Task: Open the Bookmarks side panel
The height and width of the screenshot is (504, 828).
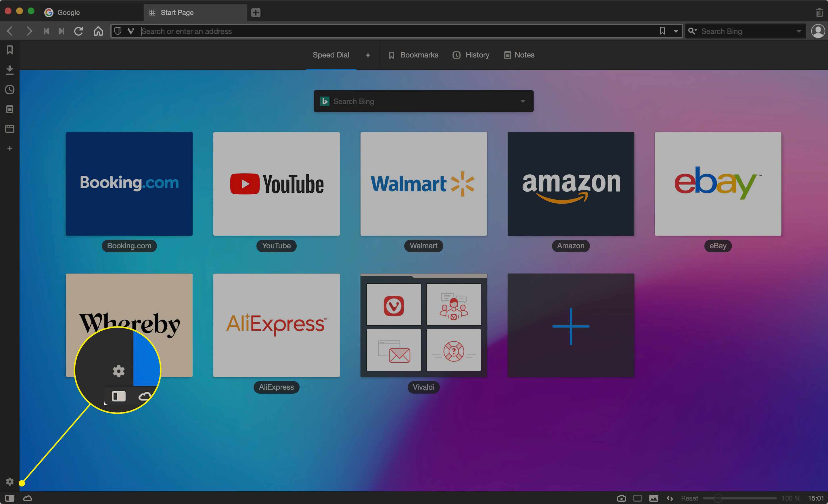Action: [10, 50]
